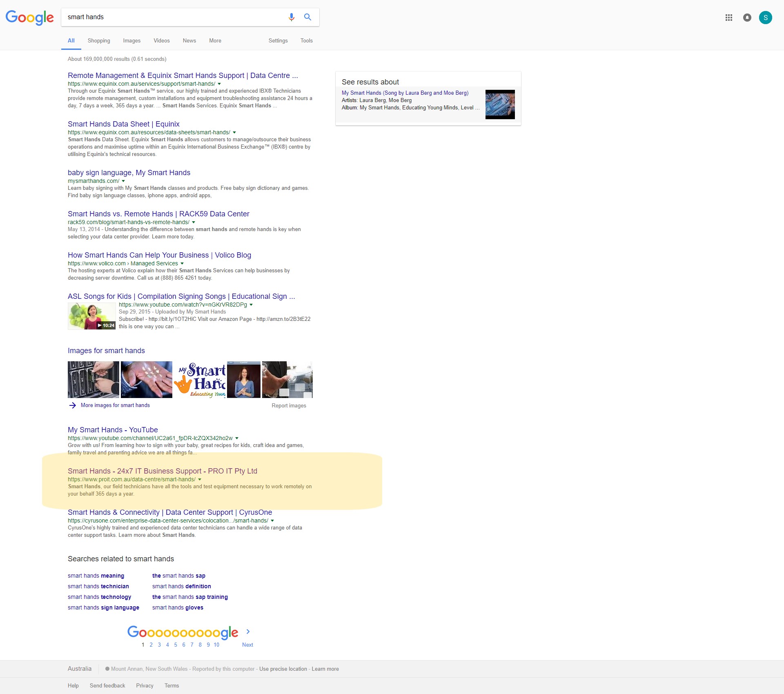Go to results page 5
Screen dimensions: 784x694
(x=176, y=645)
